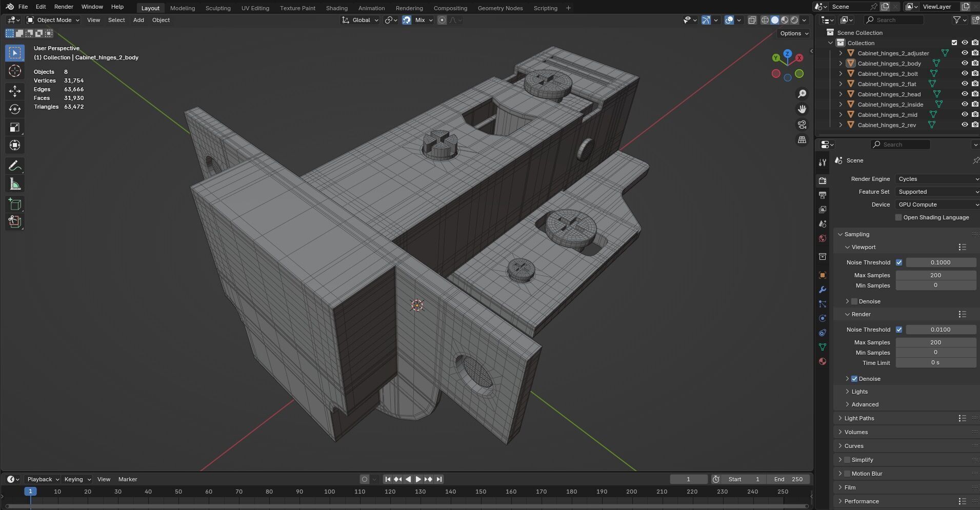This screenshot has height=510, width=980.
Task: Select the Measure tool
Action: 15,184
